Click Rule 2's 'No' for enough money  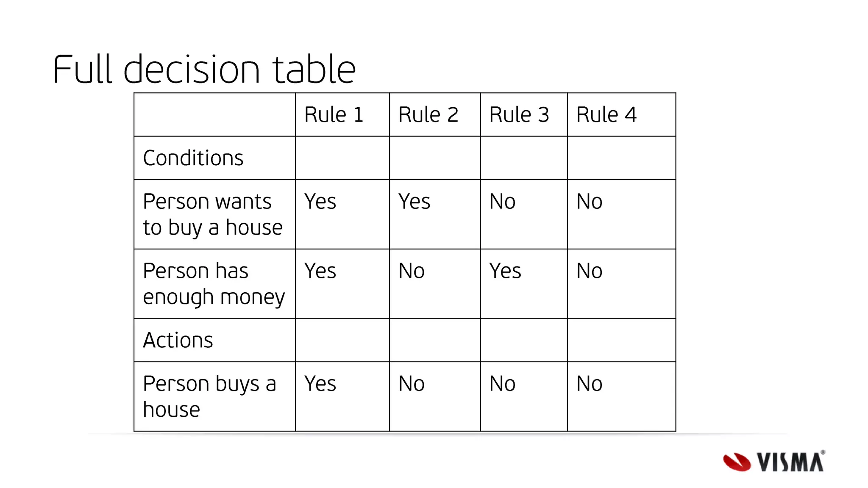[411, 271]
